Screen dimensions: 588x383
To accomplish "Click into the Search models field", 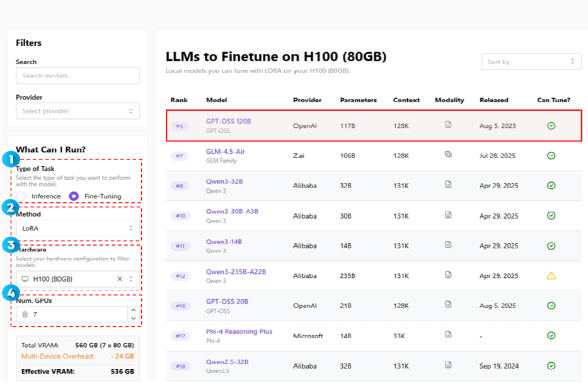I will (78, 76).
